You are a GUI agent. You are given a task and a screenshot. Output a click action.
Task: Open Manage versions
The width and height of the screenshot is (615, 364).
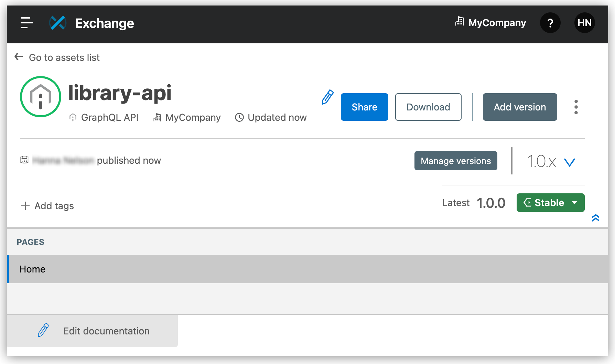coord(455,161)
